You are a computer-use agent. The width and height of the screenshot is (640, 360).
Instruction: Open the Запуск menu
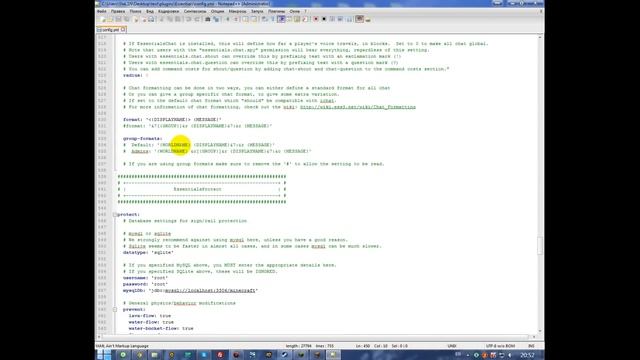pyautogui.click(x=257, y=11)
